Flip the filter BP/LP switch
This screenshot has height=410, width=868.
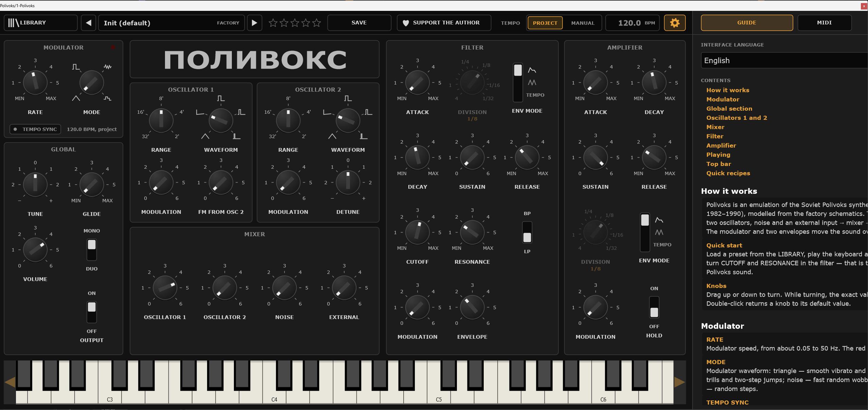point(527,232)
